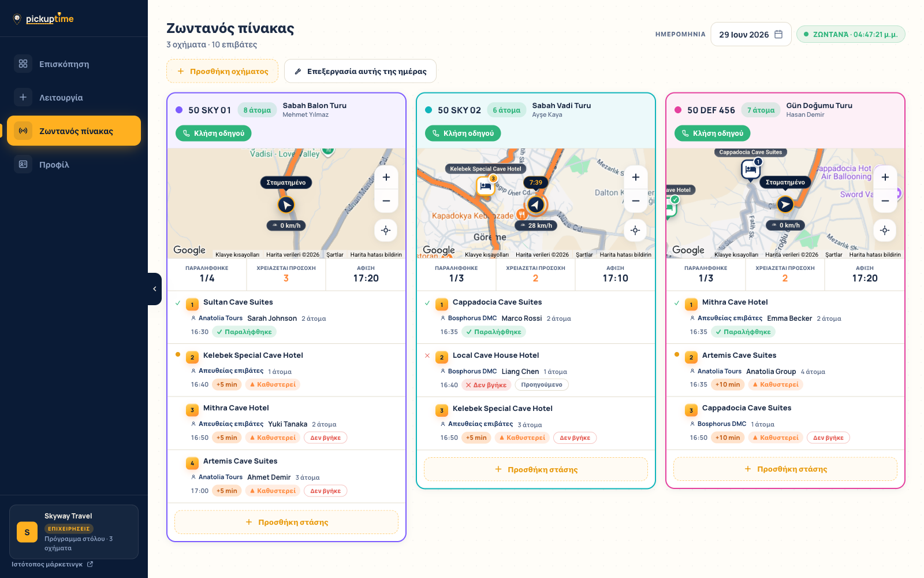Open the calendar icon in date field

(x=778, y=34)
